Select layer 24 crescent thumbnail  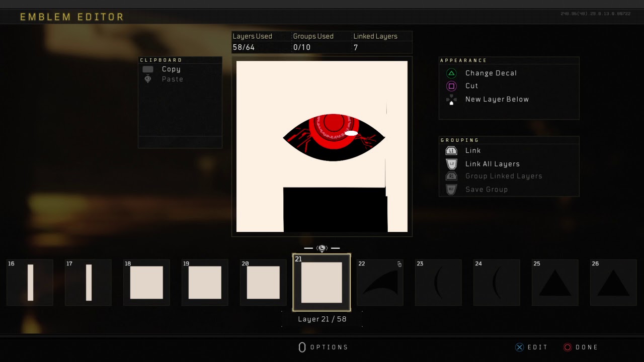pos(497,283)
